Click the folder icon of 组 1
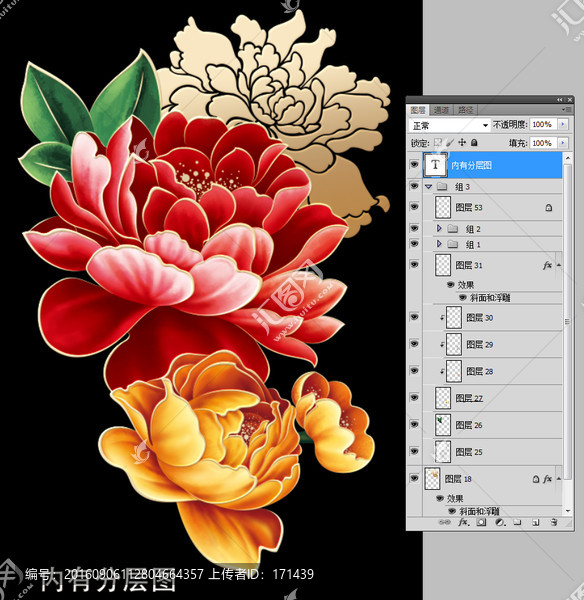Viewport: 584px width, 600px height. [453, 244]
